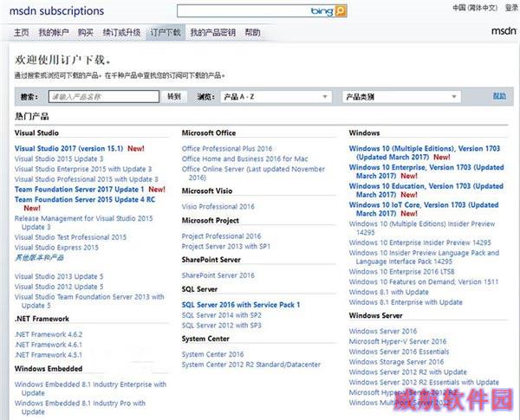Open Visual Studio 2017 (version 15.1) link
Screen dimensions: 520x420
(x=68, y=148)
